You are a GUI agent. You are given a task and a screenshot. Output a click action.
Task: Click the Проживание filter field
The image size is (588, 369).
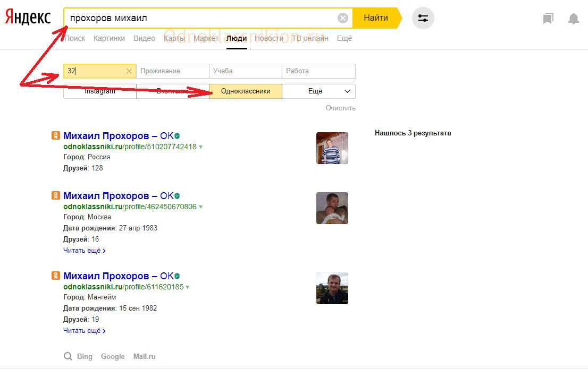tap(172, 71)
